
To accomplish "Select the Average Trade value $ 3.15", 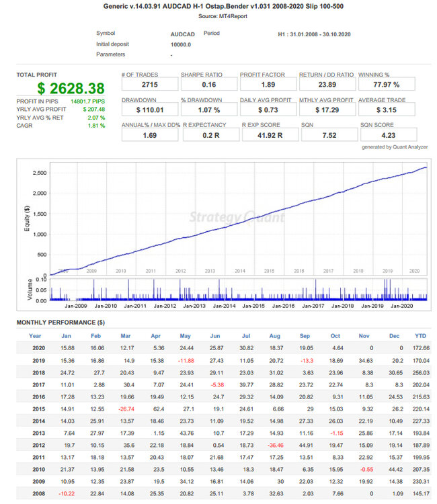I will [387, 110].
